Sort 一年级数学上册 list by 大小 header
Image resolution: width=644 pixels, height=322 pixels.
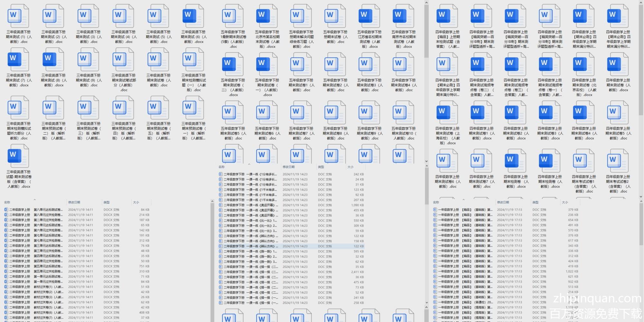click(x=565, y=203)
